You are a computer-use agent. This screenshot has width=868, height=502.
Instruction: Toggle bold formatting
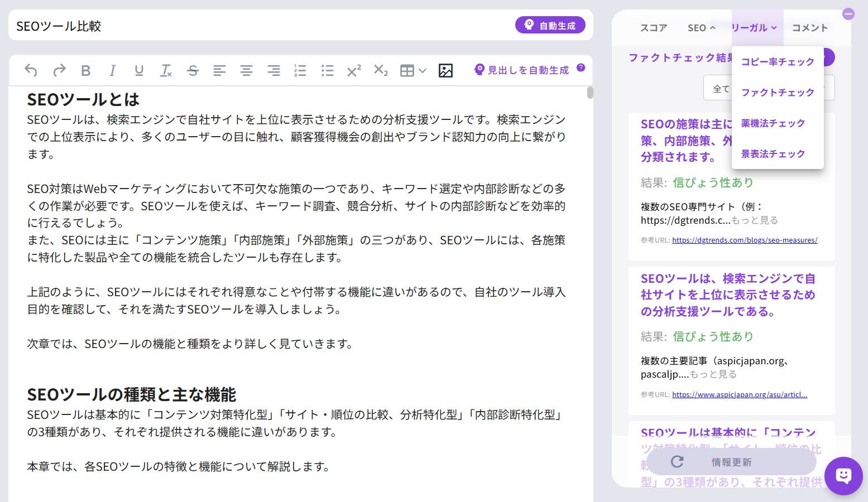point(85,70)
